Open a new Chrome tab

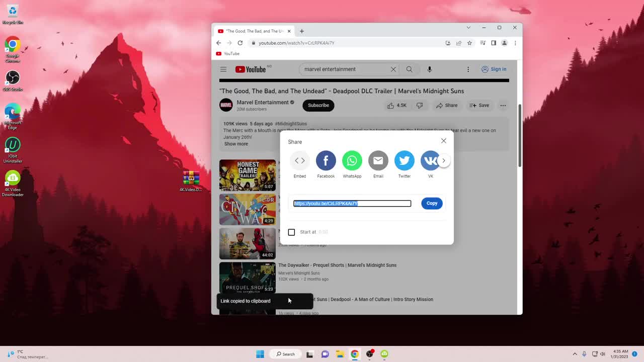[x=302, y=31]
